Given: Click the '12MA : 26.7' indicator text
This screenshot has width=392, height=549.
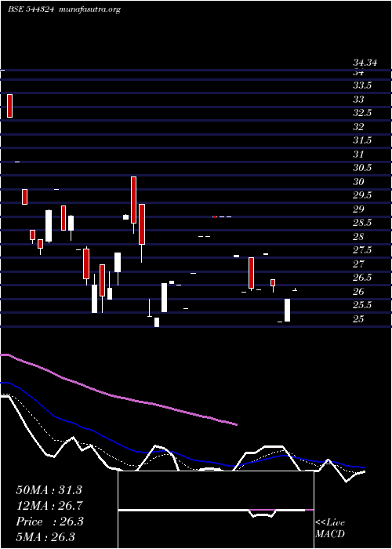Looking at the screenshot, I should pyautogui.click(x=49, y=506).
